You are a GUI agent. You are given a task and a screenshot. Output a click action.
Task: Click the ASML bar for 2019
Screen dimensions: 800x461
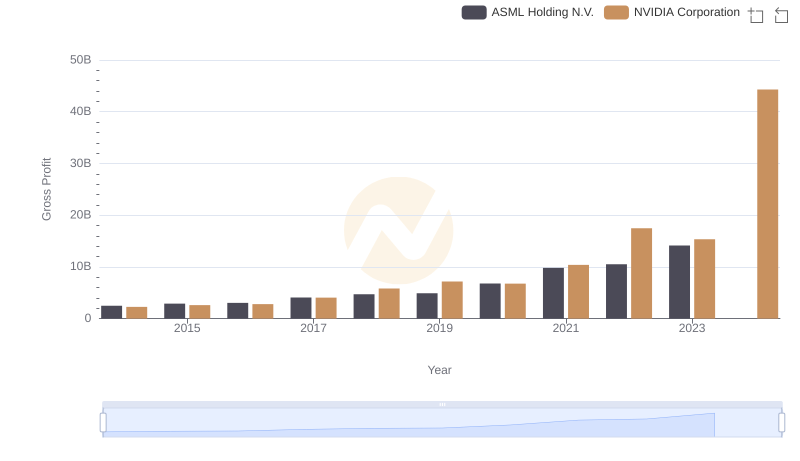click(x=427, y=306)
